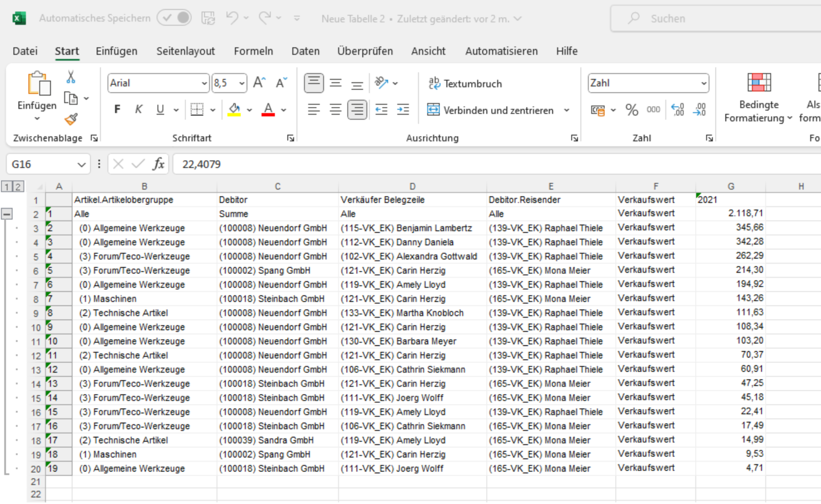Click the Copy icon

tap(71, 99)
